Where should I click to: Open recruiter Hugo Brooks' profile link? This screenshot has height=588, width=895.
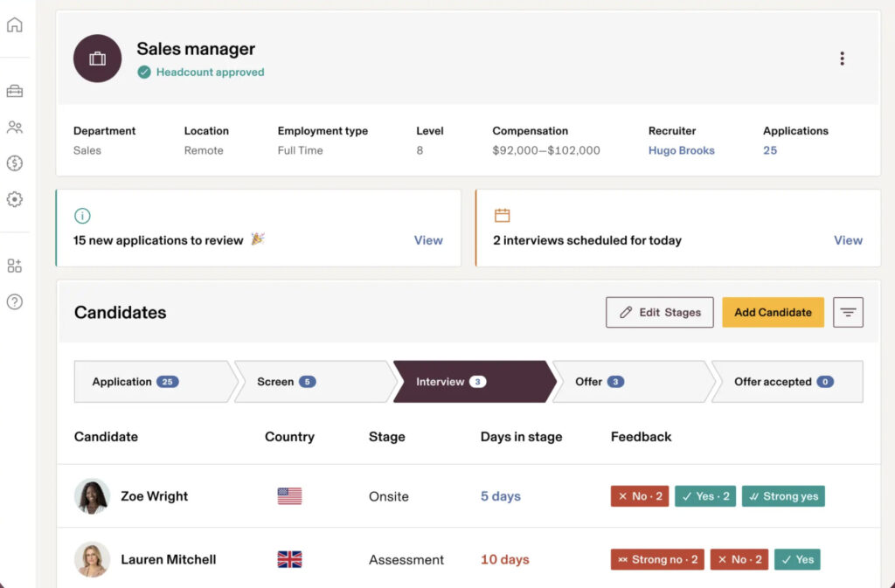tap(682, 150)
